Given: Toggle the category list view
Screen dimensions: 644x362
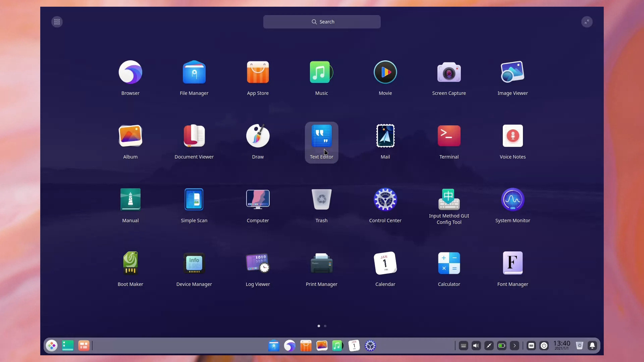Looking at the screenshot, I should 57,22.
